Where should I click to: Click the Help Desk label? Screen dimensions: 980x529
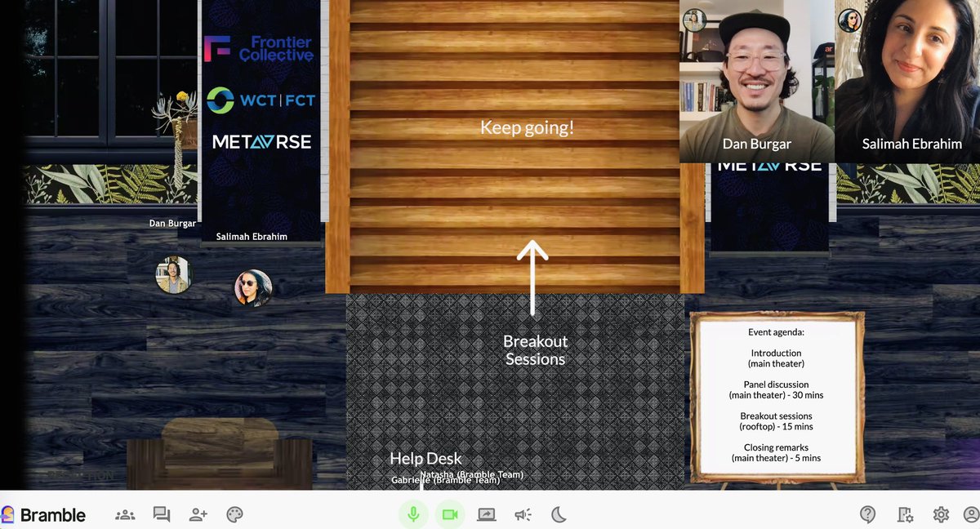coord(425,459)
